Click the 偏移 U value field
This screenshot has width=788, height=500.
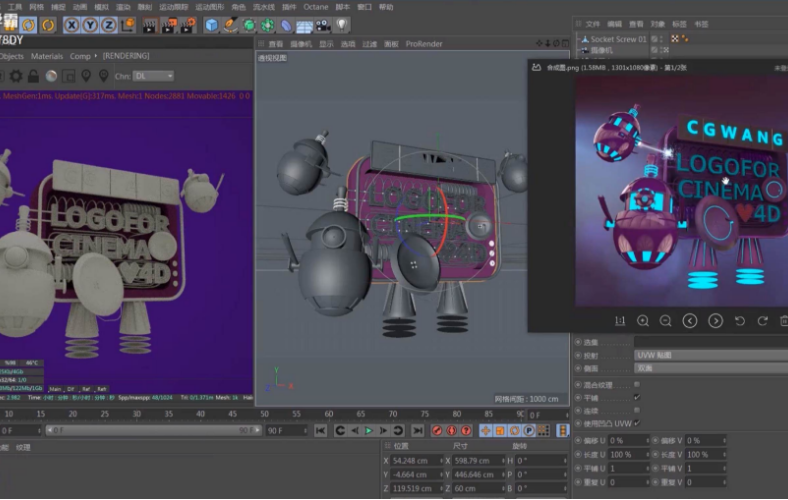pos(627,440)
